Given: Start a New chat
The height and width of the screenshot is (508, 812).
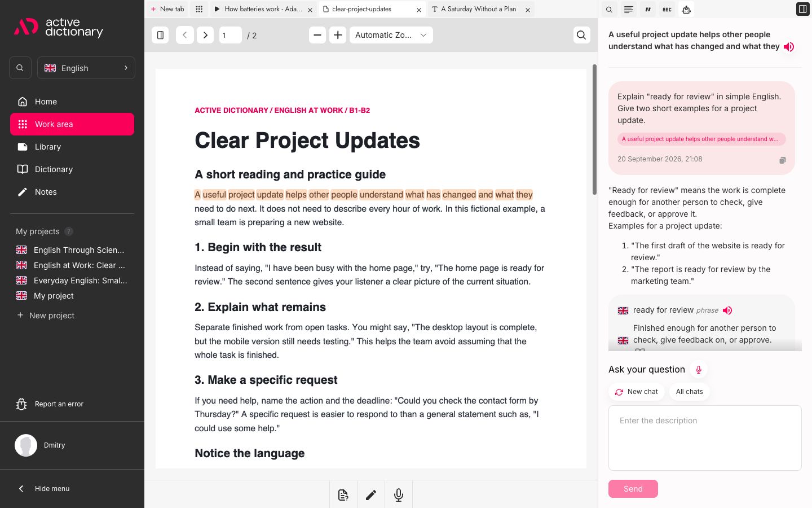Looking at the screenshot, I should coord(637,392).
